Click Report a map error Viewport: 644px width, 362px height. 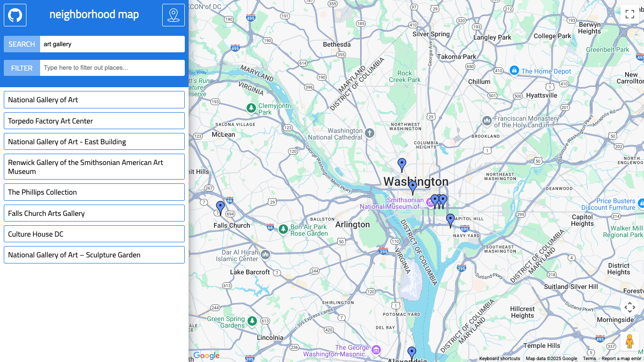pos(620,359)
